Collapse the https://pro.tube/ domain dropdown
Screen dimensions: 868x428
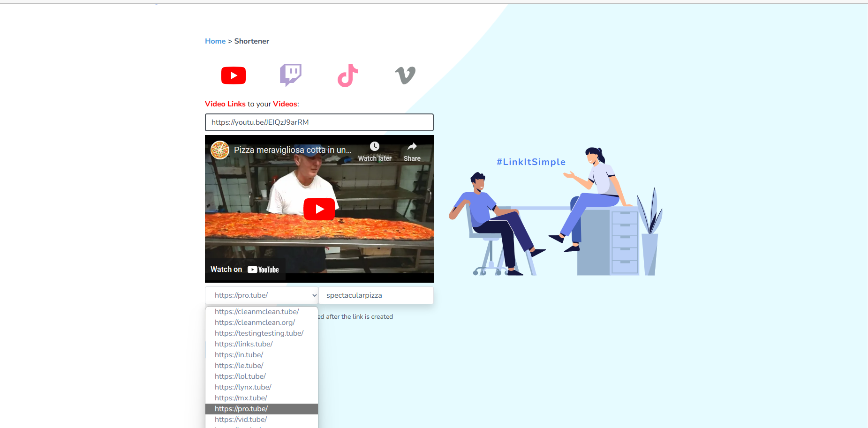pos(262,295)
